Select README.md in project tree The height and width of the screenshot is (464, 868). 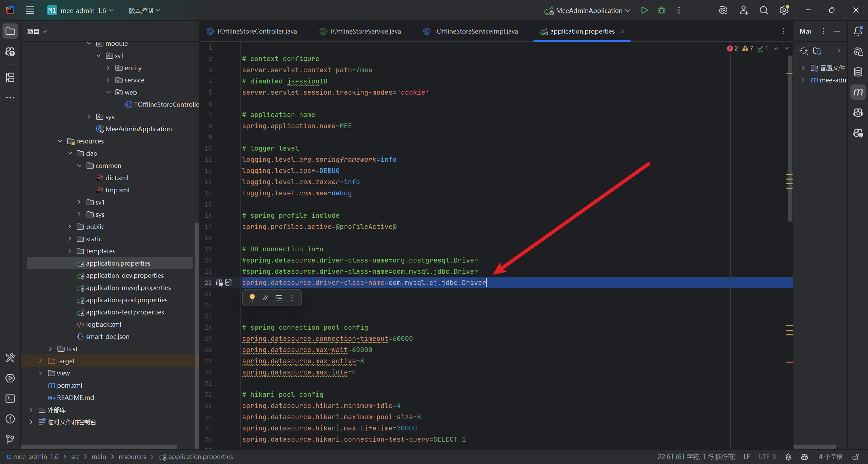(75, 398)
